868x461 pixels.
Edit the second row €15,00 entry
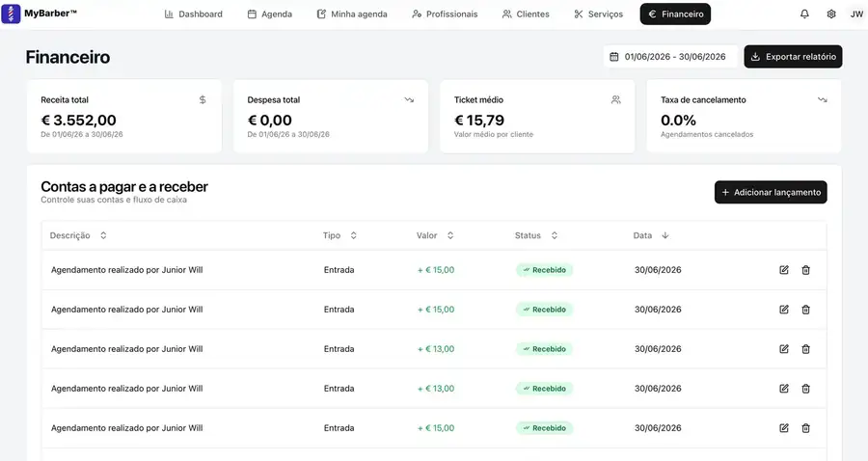point(784,310)
